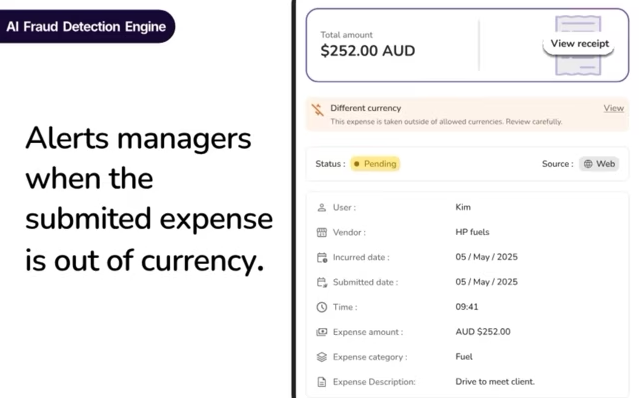Click the Drive to meet client description
639x398 pixels.
(x=495, y=382)
